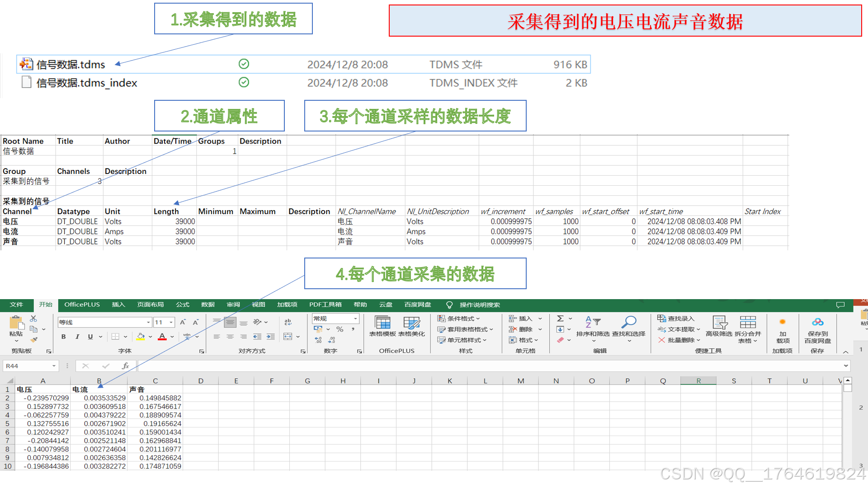This screenshot has width=868, height=488.
Task: Open the font name 等线 dropdown
Action: [148, 322]
